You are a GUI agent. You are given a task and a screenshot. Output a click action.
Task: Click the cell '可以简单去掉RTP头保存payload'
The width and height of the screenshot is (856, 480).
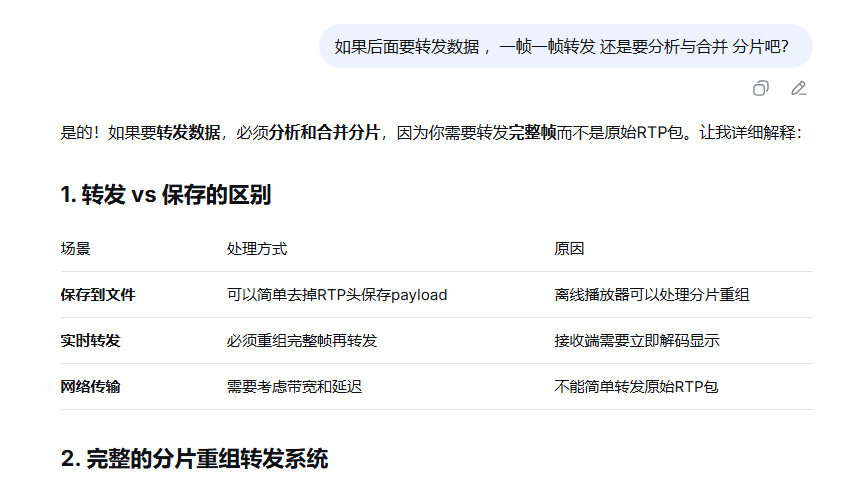coord(337,295)
